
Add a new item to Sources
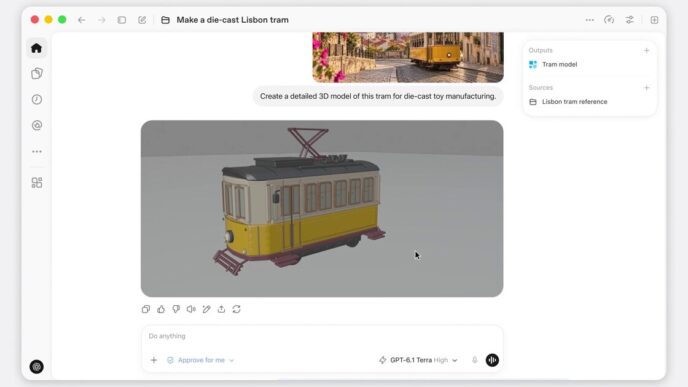point(646,88)
